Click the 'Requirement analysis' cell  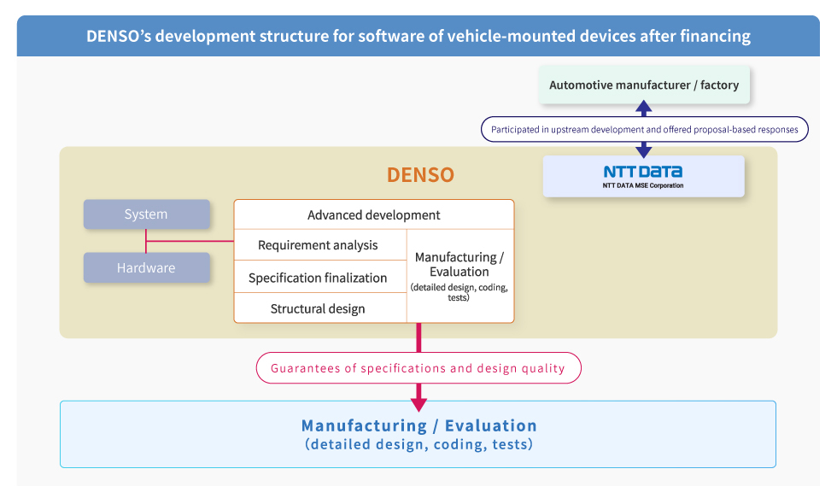click(x=320, y=245)
